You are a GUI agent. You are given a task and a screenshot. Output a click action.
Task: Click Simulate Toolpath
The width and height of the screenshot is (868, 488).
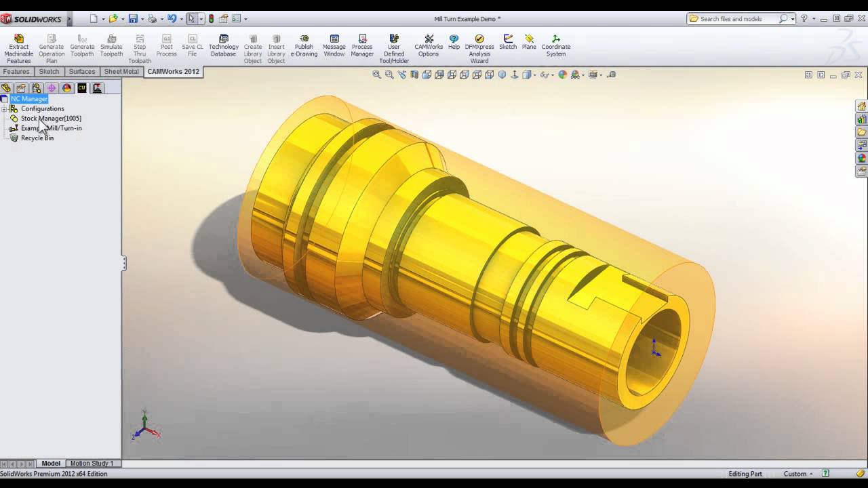(111, 45)
